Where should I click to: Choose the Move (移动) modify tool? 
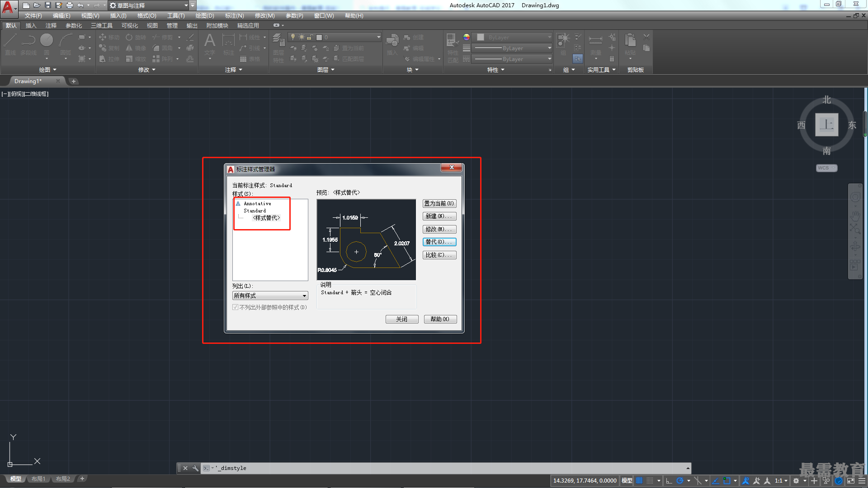(x=109, y=37)
